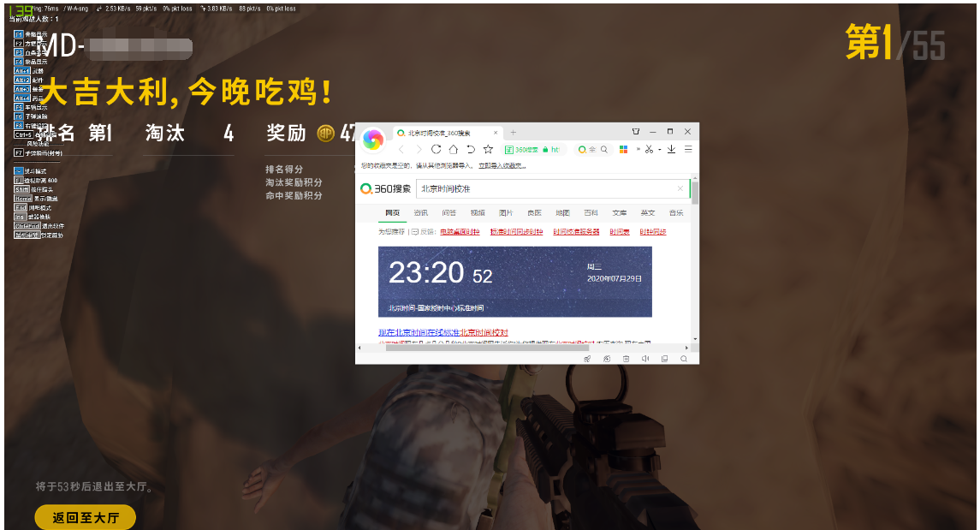Go back with the browser back arrow
980x530 pixels.
click(401, 149)
